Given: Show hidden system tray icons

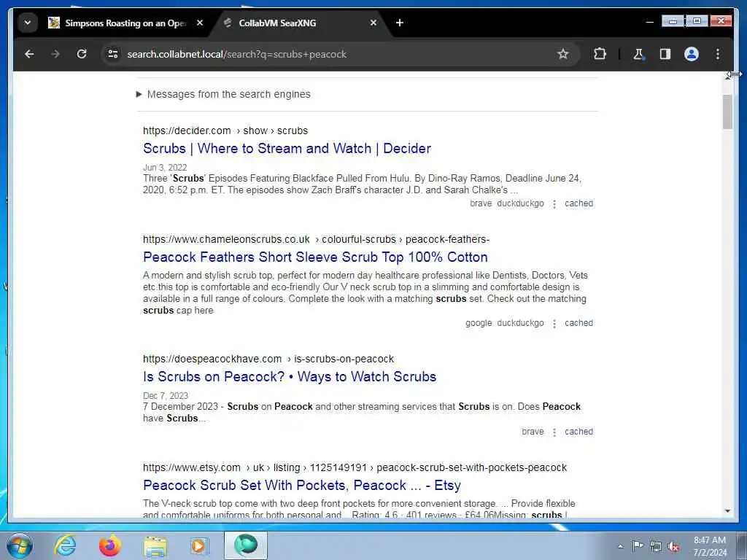Looking at the screenshot, I should 620,546.
